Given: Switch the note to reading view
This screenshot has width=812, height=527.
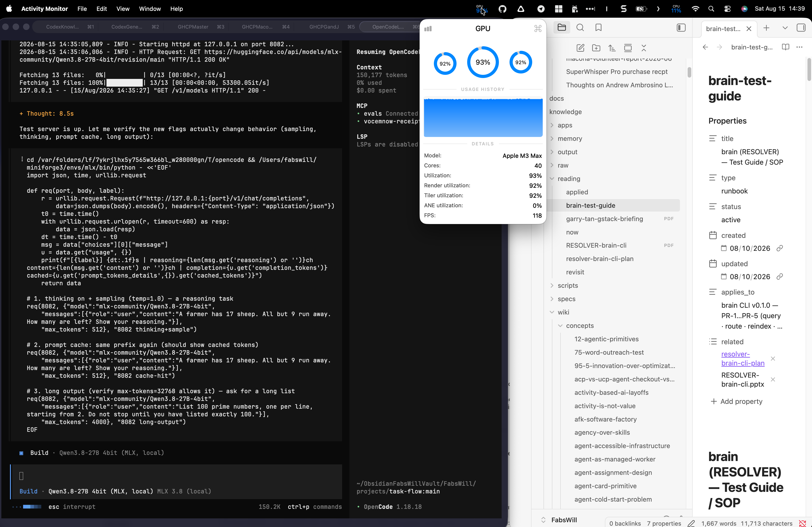Looking at the screenshot, I should (x=785, y=47).
